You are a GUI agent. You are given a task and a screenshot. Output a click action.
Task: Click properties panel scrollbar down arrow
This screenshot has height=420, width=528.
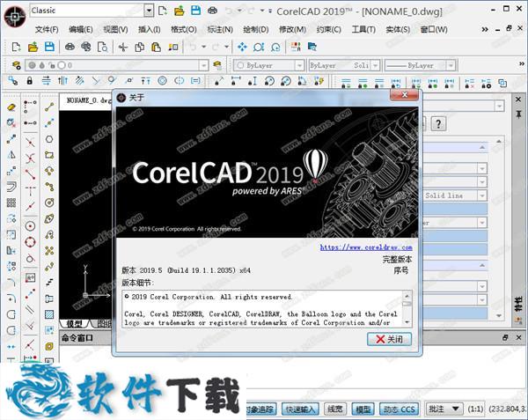point(499,315)
